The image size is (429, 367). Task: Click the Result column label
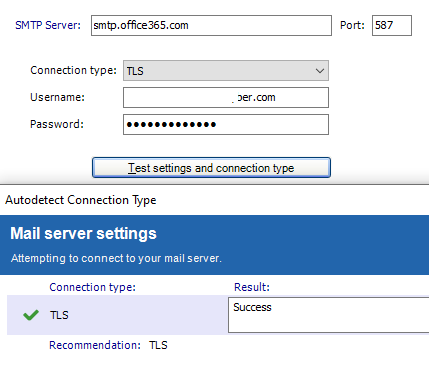tap(252, 287)
